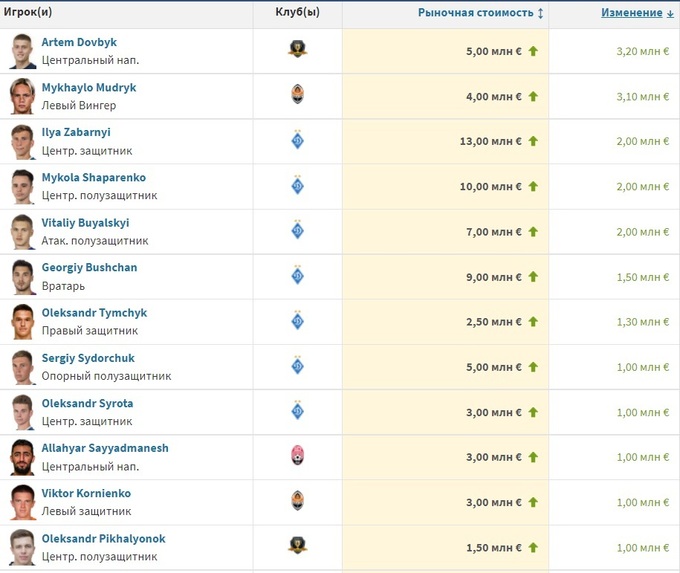Image resolution: width=680 pixels, height=573 pixels.
Task: Click the Dynamo logo in Georgiy Bushchan's row
Action: pos(297,276)
